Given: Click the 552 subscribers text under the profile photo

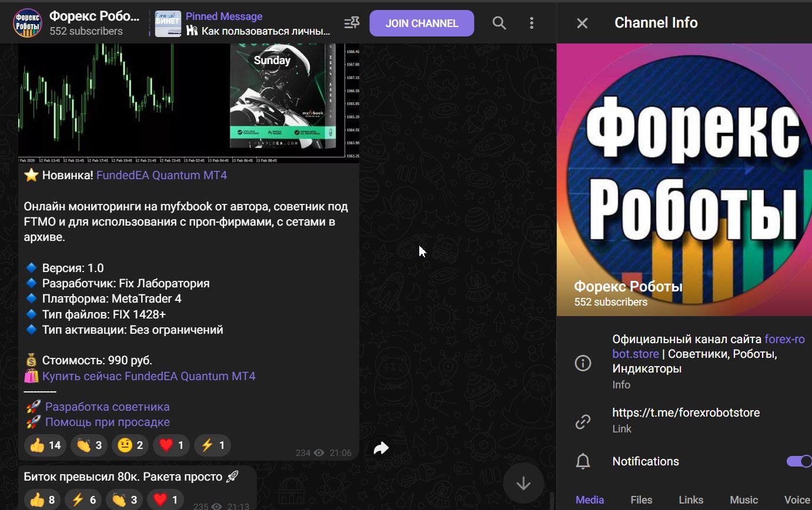Looking at the screenshot, I should point(611,302).
